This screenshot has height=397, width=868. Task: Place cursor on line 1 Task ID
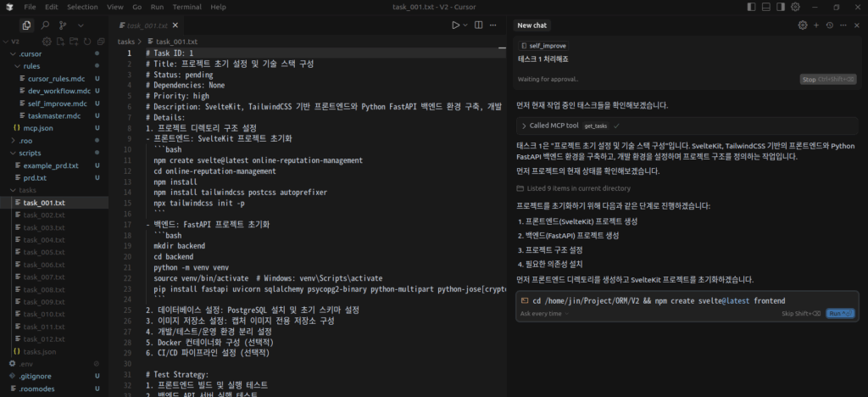pos(170,53)
